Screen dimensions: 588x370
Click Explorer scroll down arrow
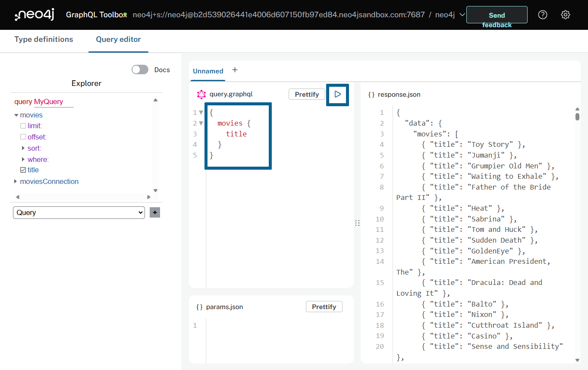tap(156, 190)
